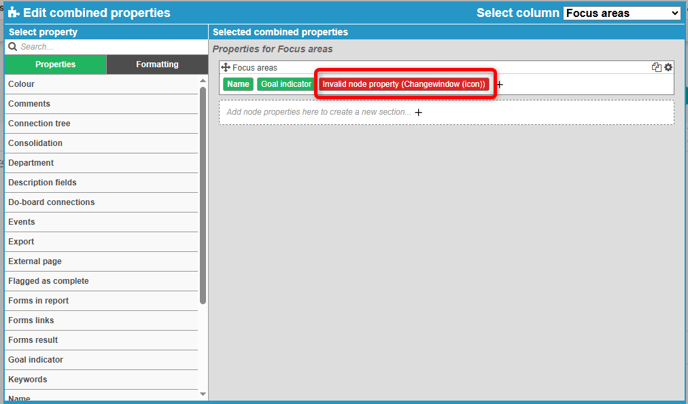Screen dimensions: 688x404
Task: Click the puzzle icon in the title bar
Action: click(13, 13)
